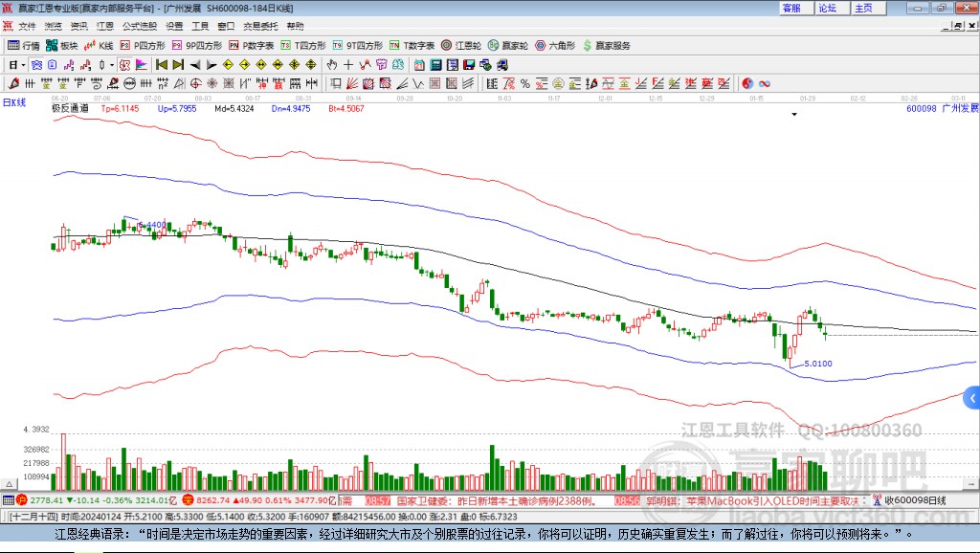Viewport: 980px width, 553px height.
Task: Open 赢家服务 with dollar icon
Action: click(x=606, y=46)
